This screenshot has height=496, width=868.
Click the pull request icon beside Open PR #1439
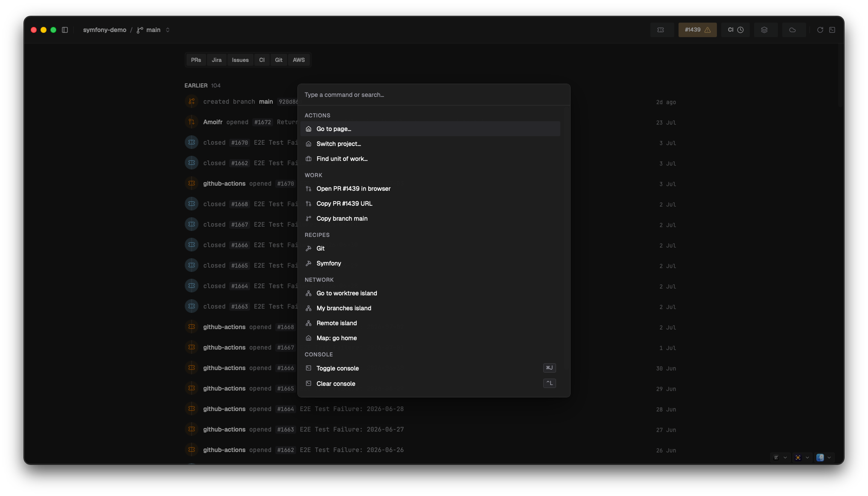click(309, 189)
